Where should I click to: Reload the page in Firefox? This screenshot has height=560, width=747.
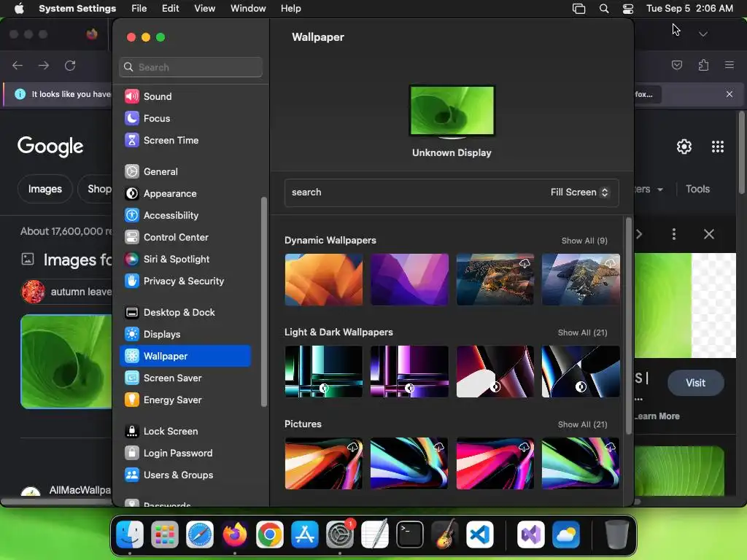click(70, 66)
